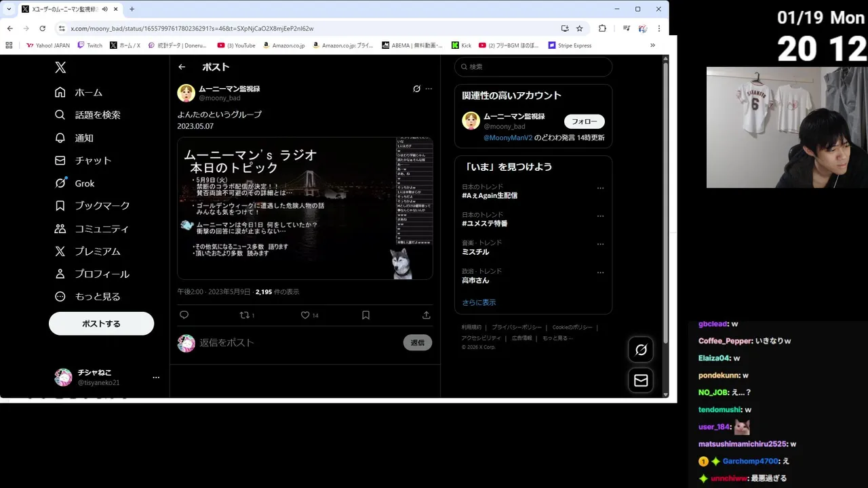
Task: Click the share upload icon
Action: pos(426,315)
